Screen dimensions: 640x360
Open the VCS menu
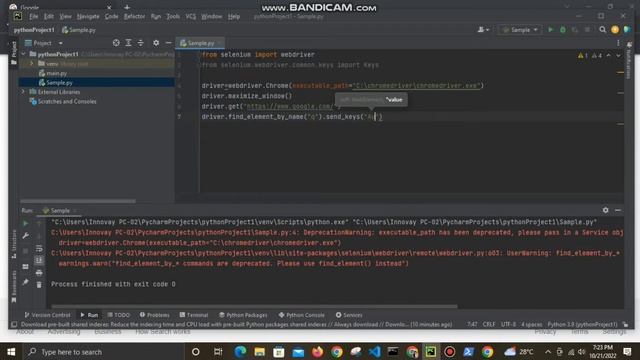pos(191,16)
